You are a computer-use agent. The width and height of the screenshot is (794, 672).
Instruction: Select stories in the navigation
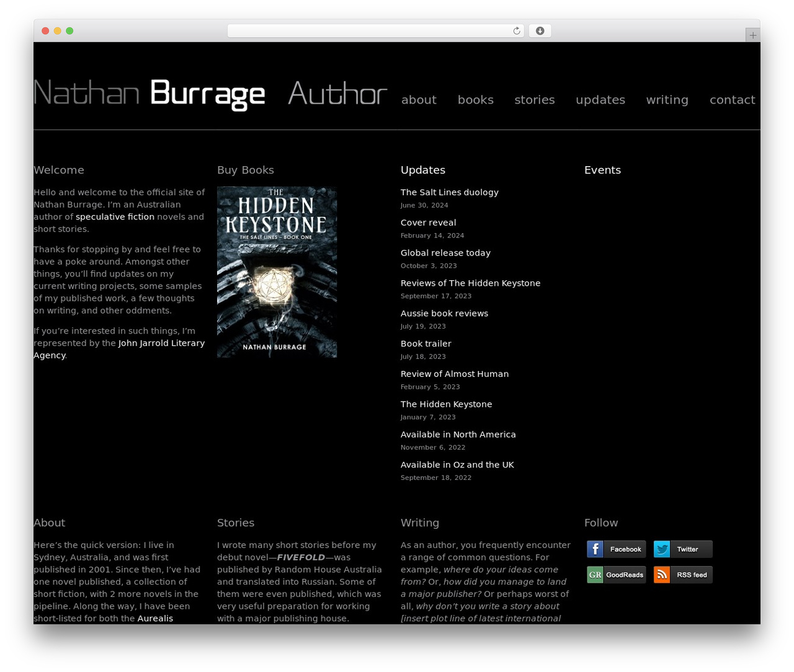[535, 100]
